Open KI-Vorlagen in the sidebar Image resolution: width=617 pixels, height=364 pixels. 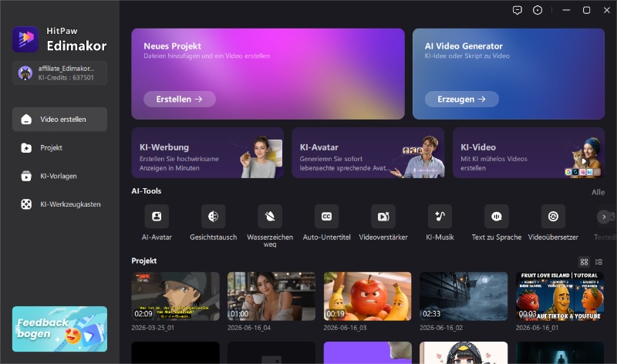tap(60, 177)
